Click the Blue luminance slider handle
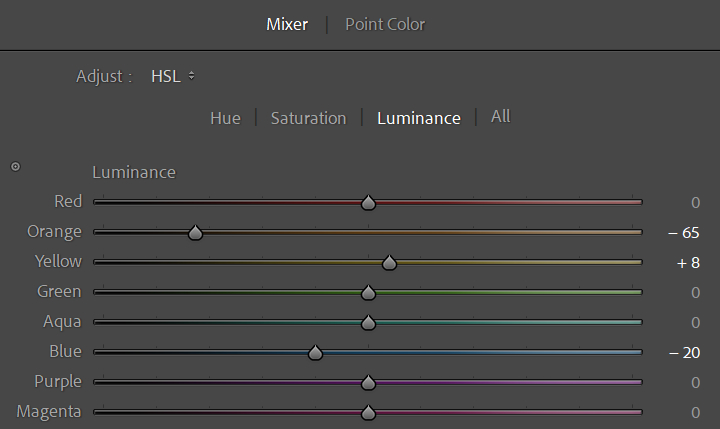Viewport: 720px width, 429px height. (x=315, y=352)
